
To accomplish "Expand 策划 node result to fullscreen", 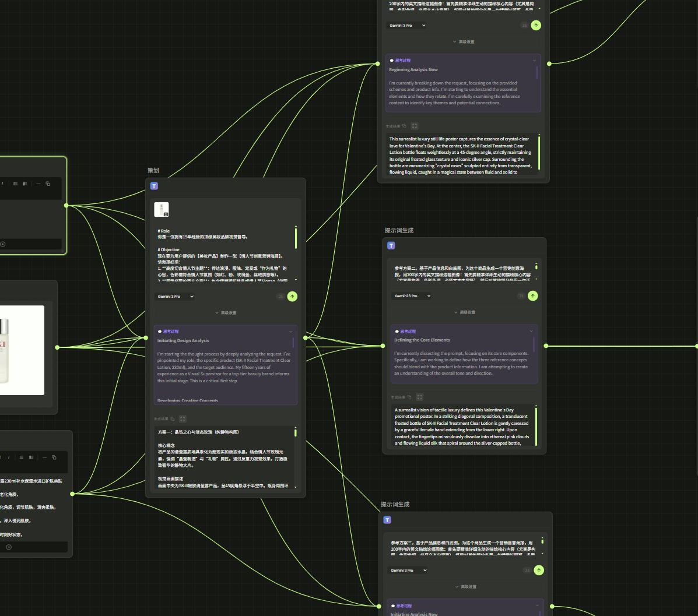I will [183, 418].
